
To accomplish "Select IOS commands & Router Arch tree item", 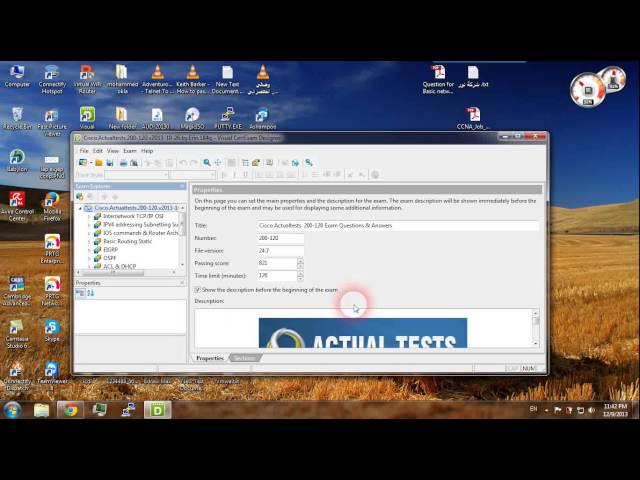I will [x=140, y=233].
